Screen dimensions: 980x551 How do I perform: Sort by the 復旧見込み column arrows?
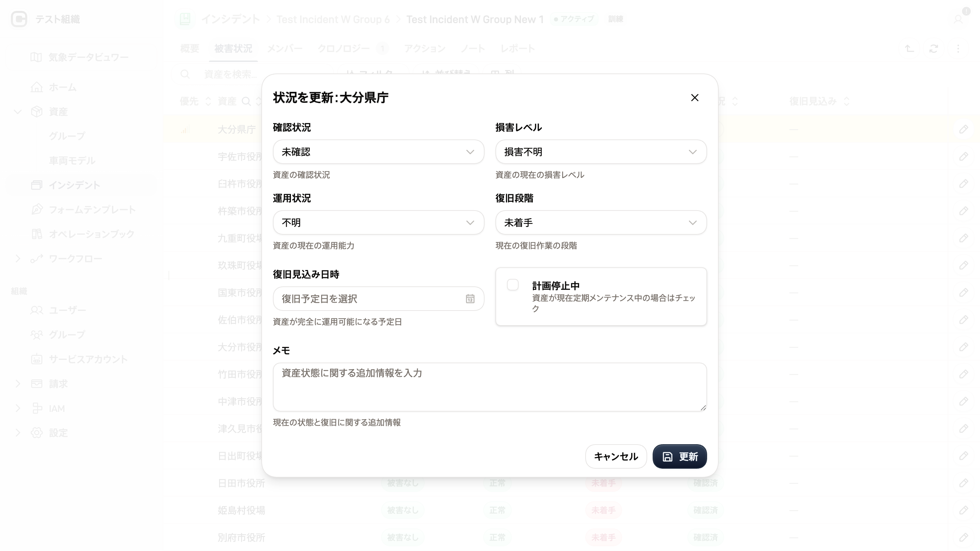tap(847, 101)
